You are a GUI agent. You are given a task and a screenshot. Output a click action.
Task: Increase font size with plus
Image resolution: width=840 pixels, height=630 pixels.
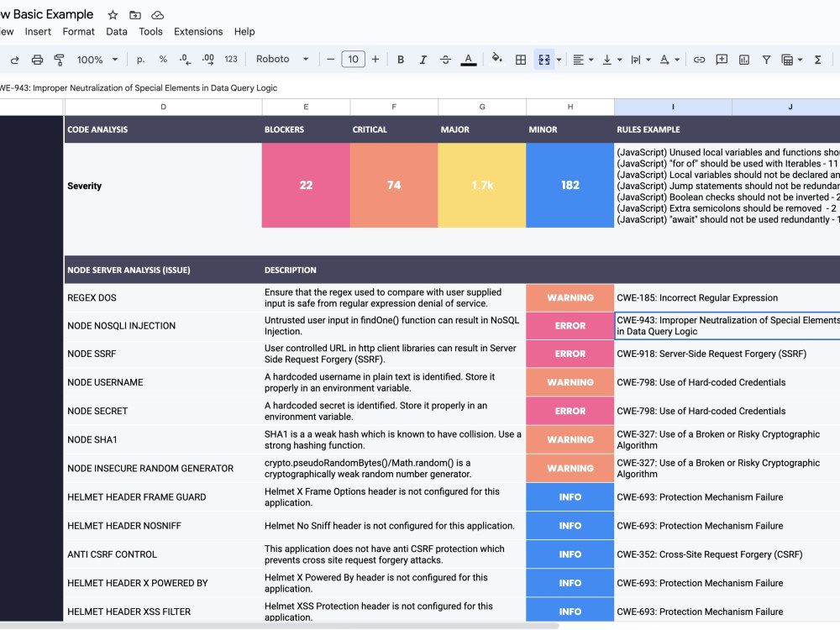click(x=375, y=60)
